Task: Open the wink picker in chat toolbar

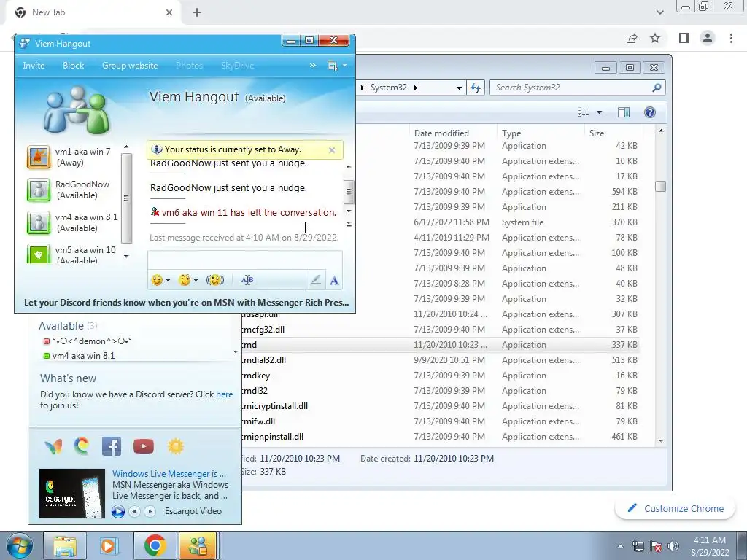Action: 185,280
